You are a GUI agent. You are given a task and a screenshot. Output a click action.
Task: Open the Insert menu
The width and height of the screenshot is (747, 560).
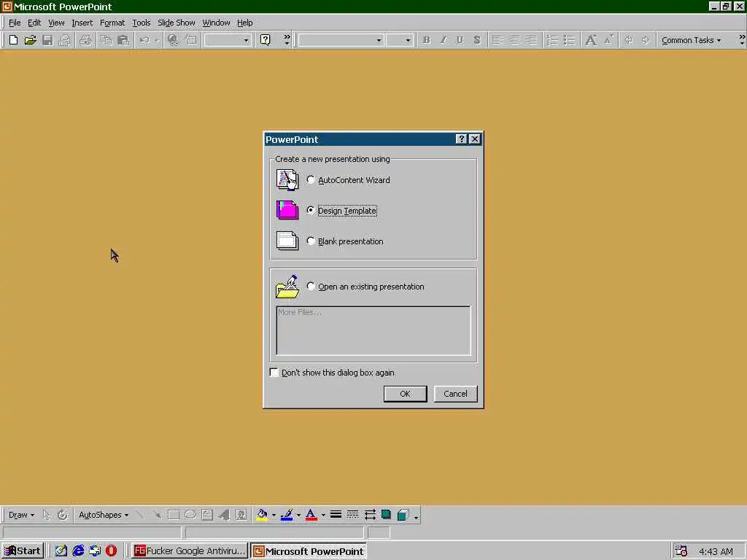[x=82, y=23]
